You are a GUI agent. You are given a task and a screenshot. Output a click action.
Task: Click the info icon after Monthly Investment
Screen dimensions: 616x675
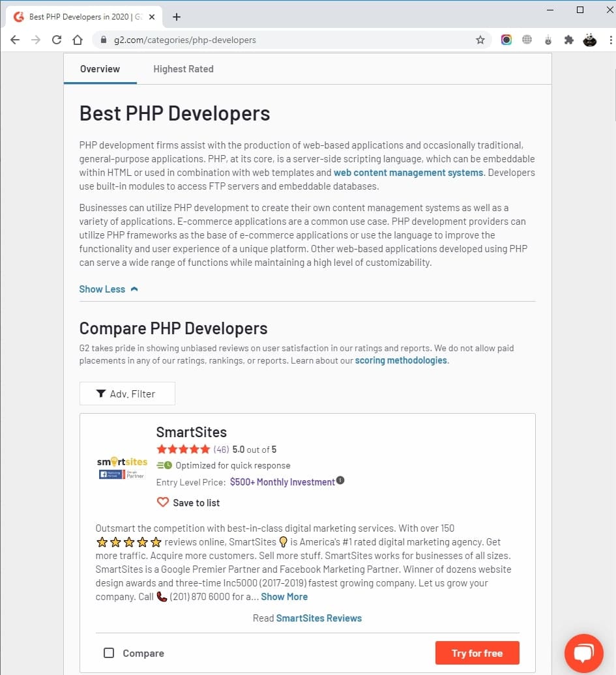pyautogui.click(x=340, y=480)
